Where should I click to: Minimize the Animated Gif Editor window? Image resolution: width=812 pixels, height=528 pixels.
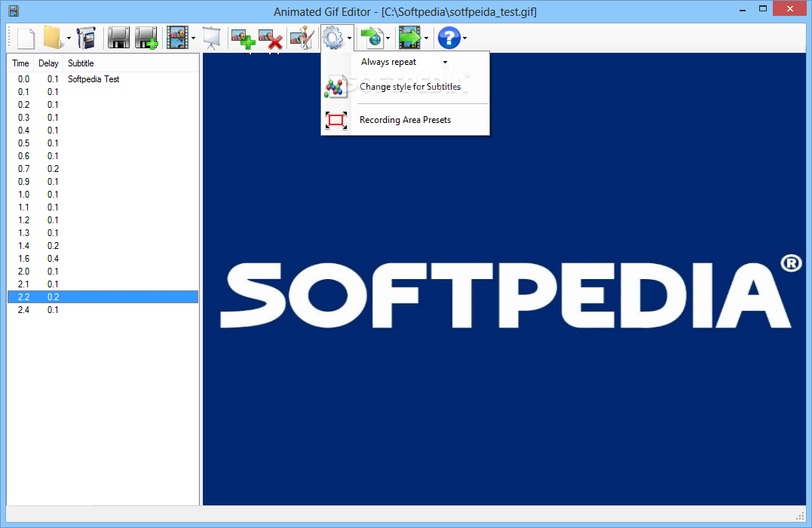[x=743, y=9]
